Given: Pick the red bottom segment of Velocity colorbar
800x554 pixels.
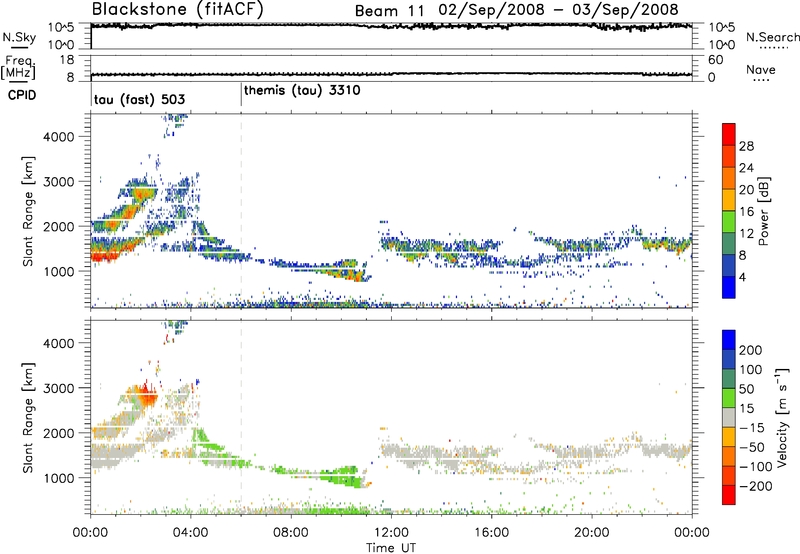Looking at the screenshot, I should 729,495.
